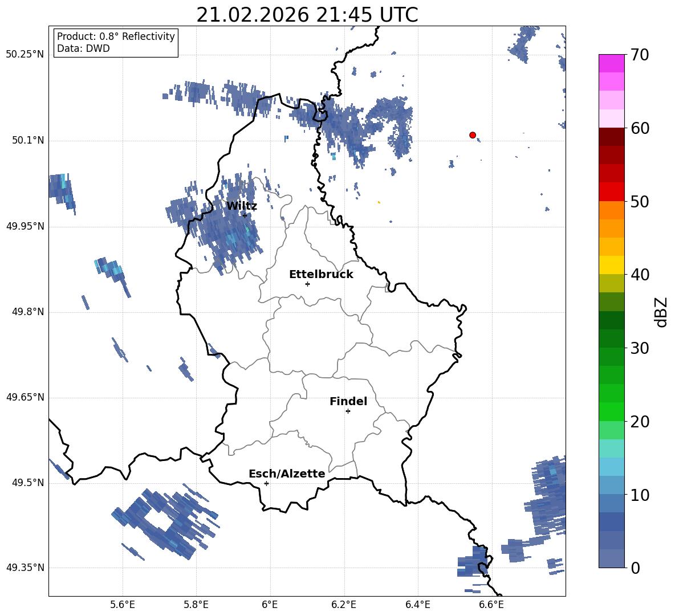Click the magenta swatch atop the colorbar

coord(611,63)
